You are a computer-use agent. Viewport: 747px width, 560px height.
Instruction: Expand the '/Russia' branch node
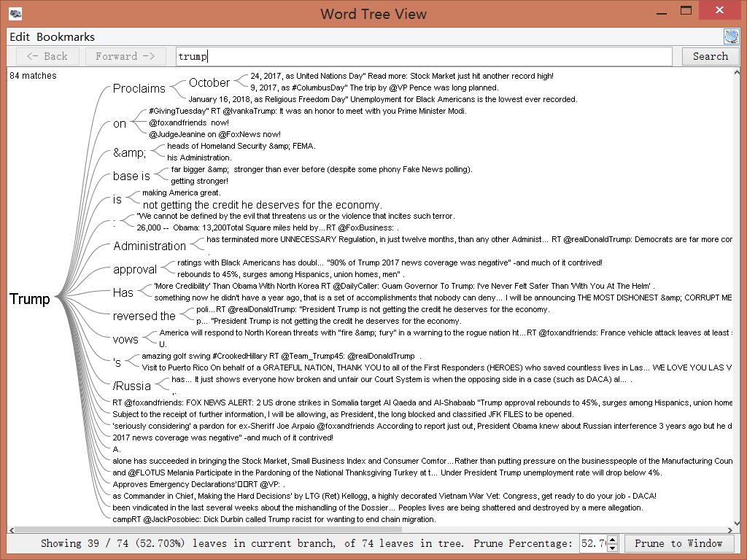tap(132, 386)
